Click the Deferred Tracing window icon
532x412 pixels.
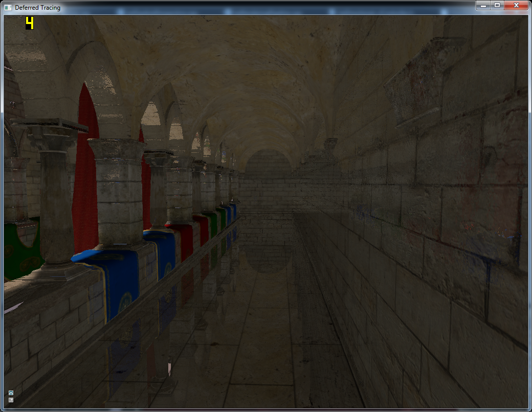pos(8,8)
